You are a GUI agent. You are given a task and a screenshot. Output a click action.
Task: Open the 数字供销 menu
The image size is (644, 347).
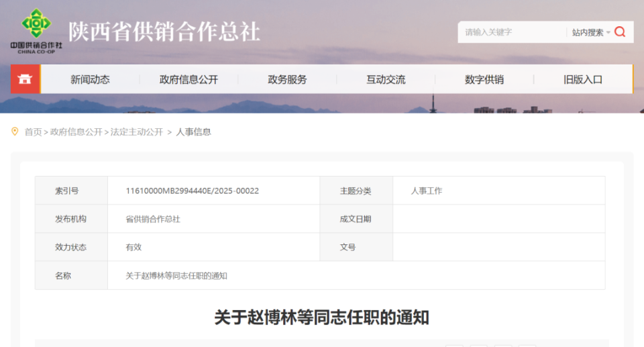coord(484,79)
